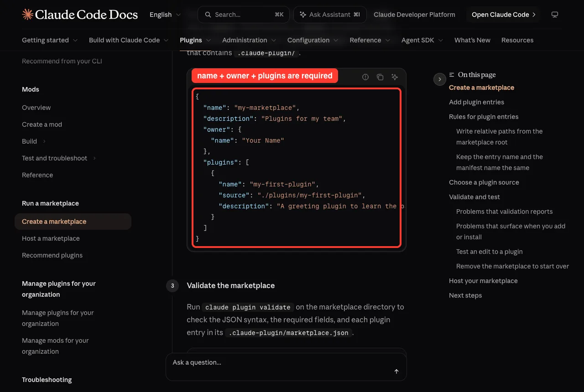Open the Resources tab

(517, 40)
